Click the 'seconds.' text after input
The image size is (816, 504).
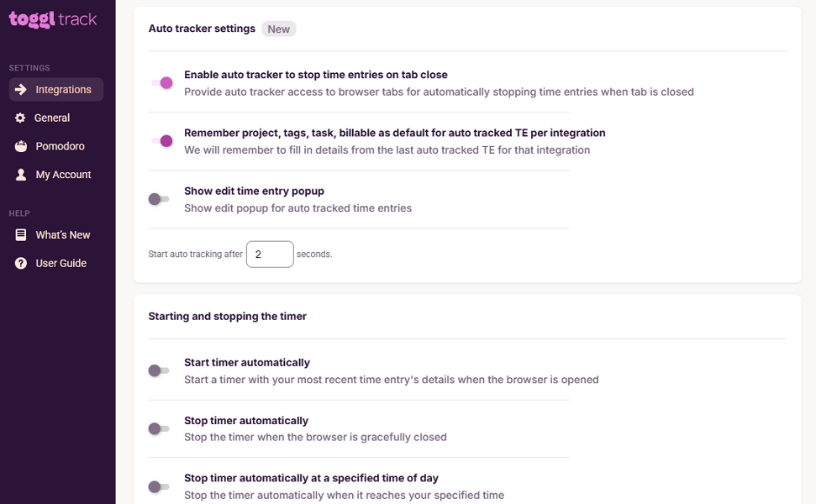click(314, 255)
